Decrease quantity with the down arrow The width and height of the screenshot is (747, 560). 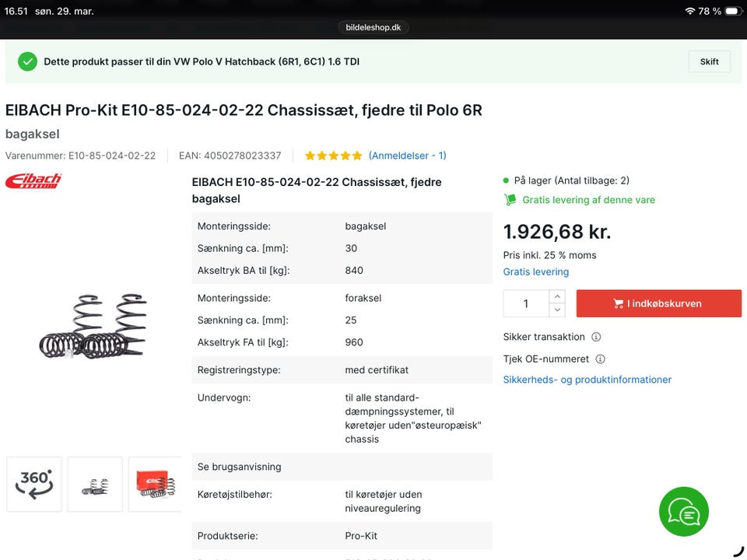point(556,310)
